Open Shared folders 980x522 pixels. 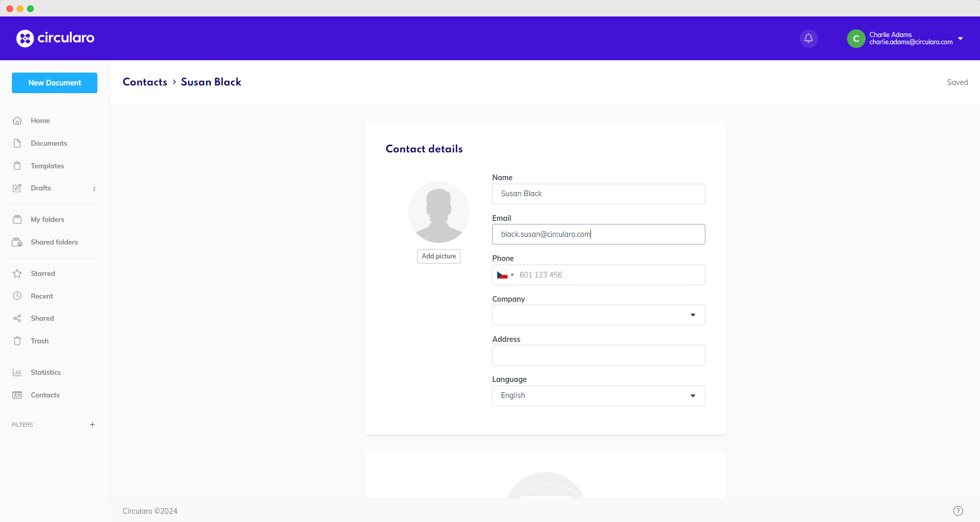(x=54, y=242)
